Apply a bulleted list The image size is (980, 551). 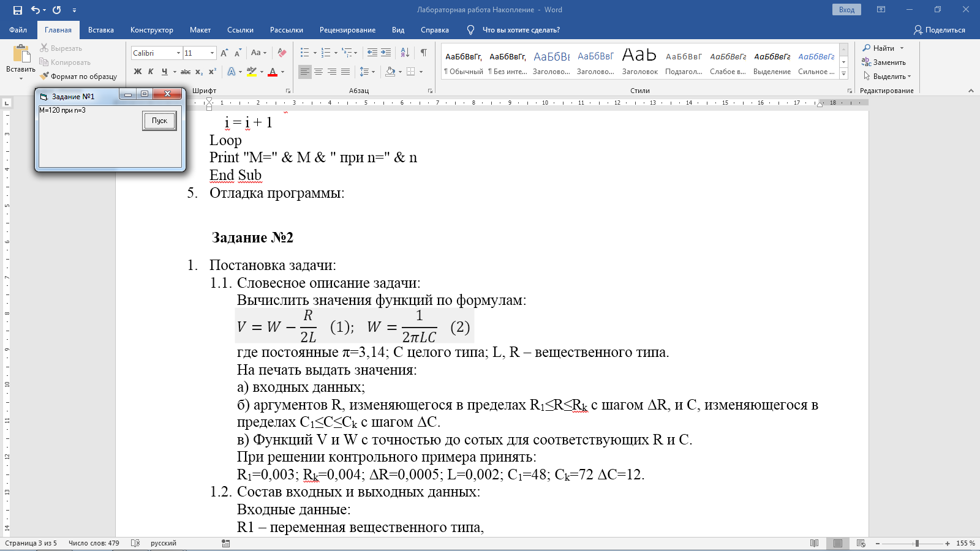[305, 53]
